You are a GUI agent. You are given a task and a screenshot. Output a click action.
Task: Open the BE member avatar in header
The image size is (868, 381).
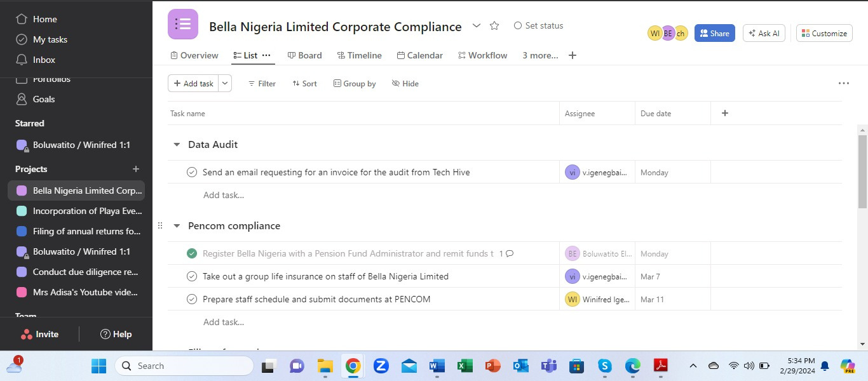click(668, 33)
